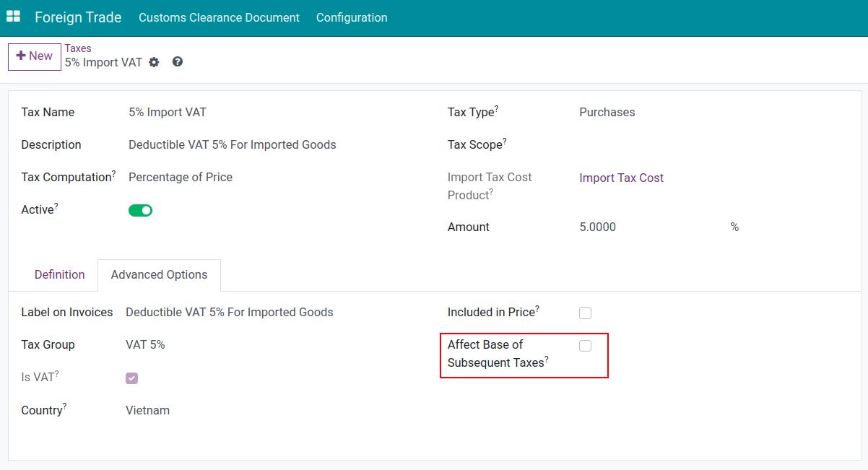The image size is (868, 470).
Task: Enable Affect Base of Subsequent Taxes checkbox
Action: click(x=585, y=346)
